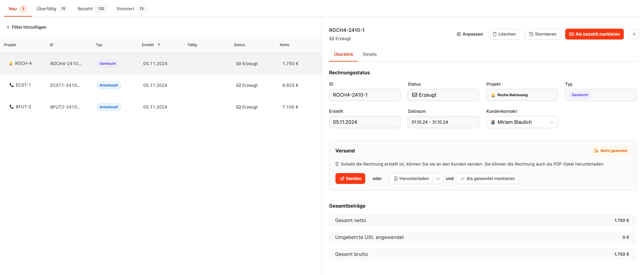This screenshot has height=275, width=644.
Task: Click the Nicht gesendet status badge
Action: 610,151
